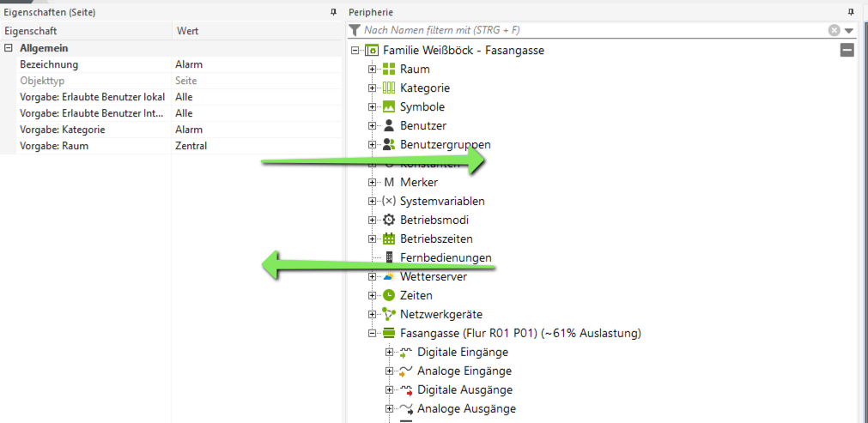
Task: Clear the name filter field
Action: pos(835,30)
